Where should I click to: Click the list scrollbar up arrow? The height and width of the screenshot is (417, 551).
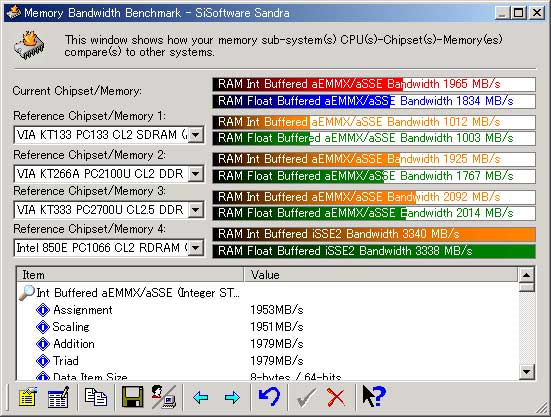tap(526, 275)
